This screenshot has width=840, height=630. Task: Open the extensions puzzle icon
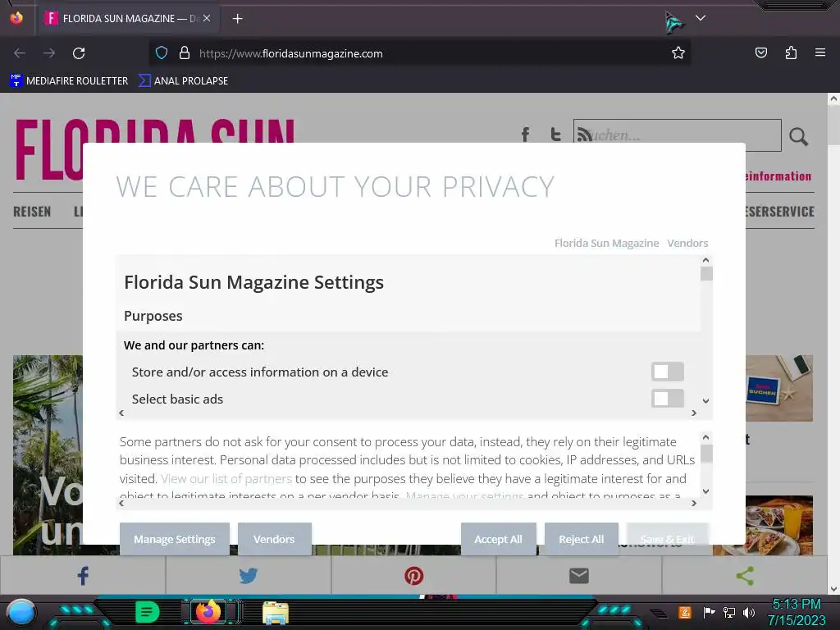point(791,52)
